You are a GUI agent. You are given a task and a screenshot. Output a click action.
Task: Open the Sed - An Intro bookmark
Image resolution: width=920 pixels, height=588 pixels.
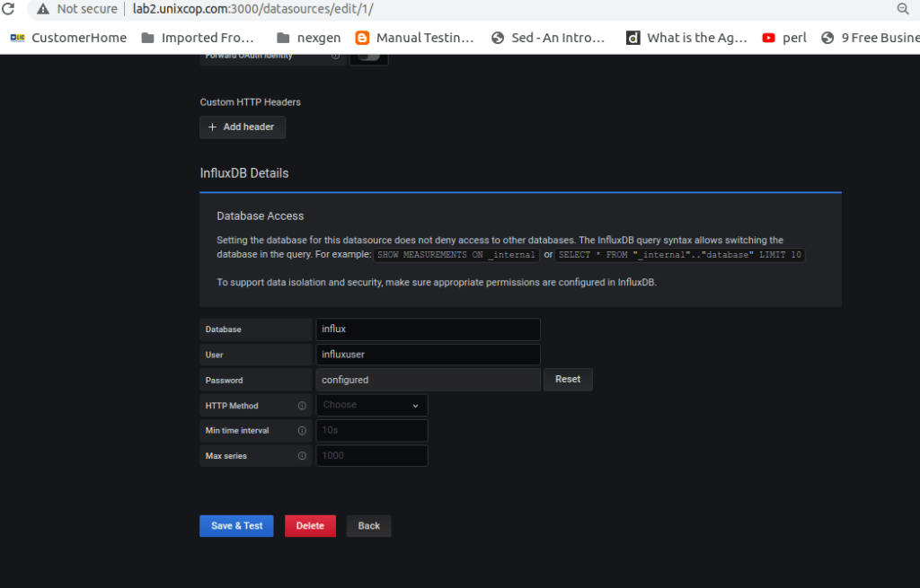(548, 38)
